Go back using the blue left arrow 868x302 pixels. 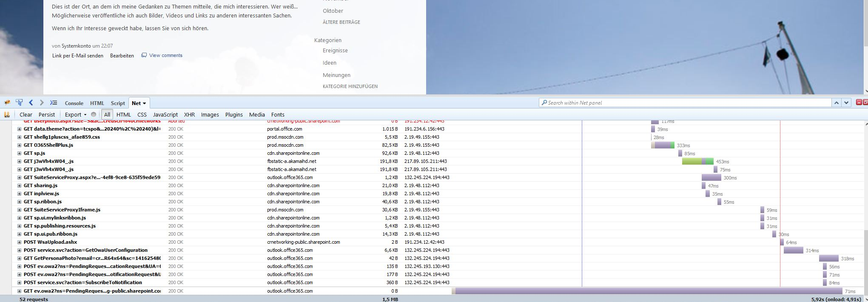31,103
